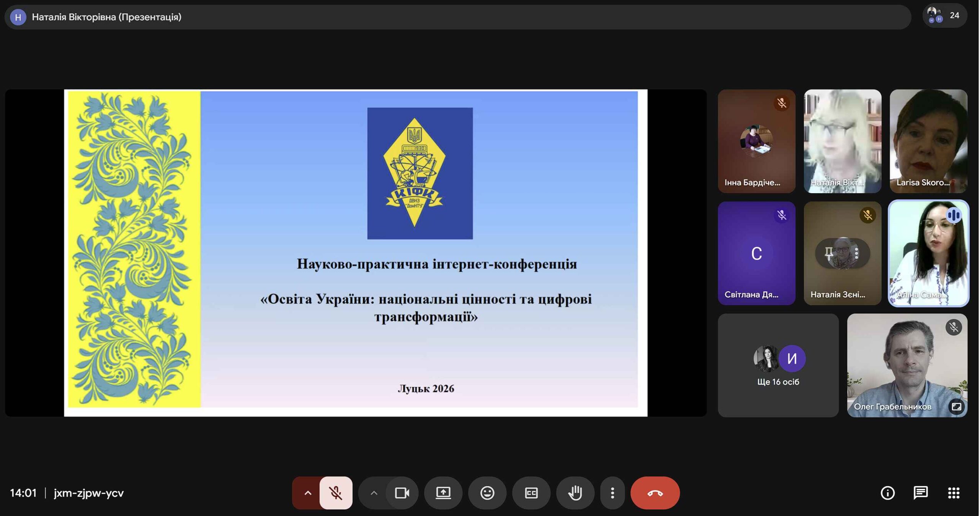980x516 pixels.
Task: Turn on the camera
Action: 402,493
